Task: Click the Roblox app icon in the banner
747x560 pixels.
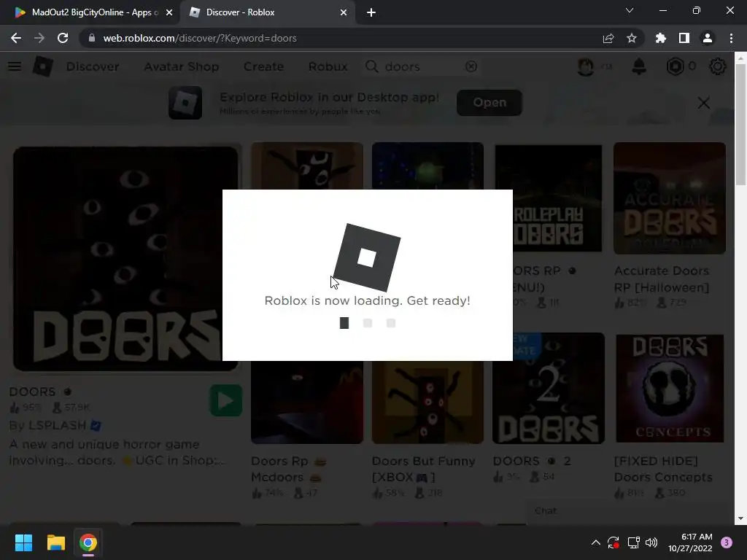Action: pyautogui.click(x=185, y=102)
